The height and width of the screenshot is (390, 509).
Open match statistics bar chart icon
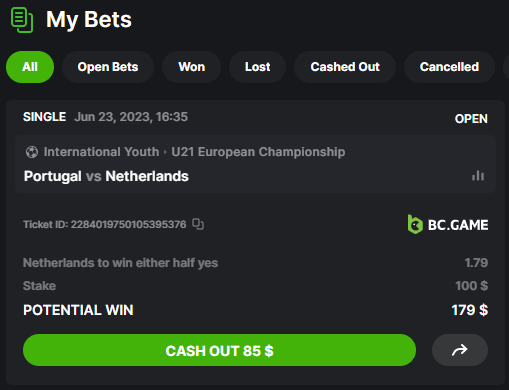point(478,176)
